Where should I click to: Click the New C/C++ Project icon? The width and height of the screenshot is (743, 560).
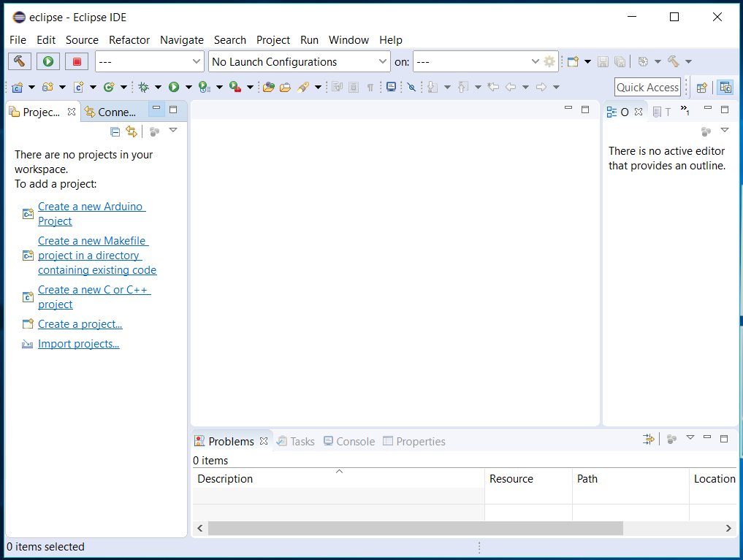18,87
